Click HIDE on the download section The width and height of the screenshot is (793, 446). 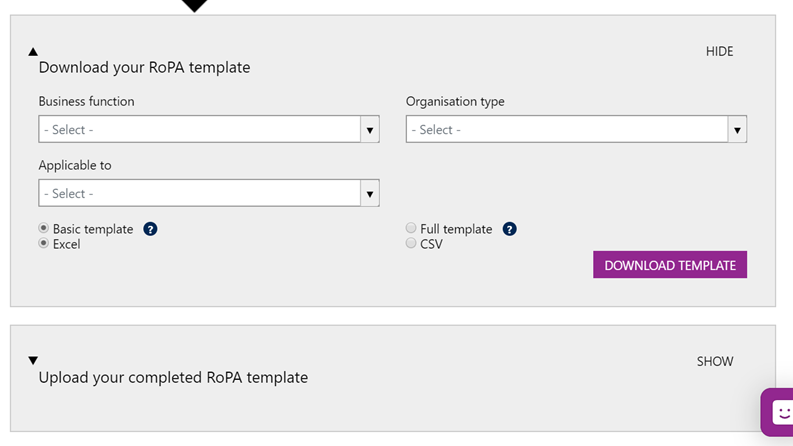pyautogui.click(x=719, y=52)
